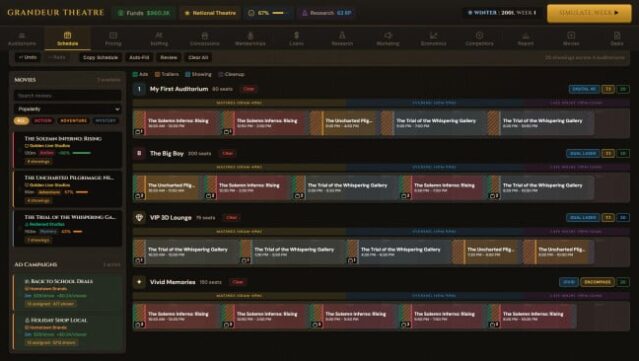Run Auto-Fill on the schedule
639x361 pixels.
[x=139, y=57]
